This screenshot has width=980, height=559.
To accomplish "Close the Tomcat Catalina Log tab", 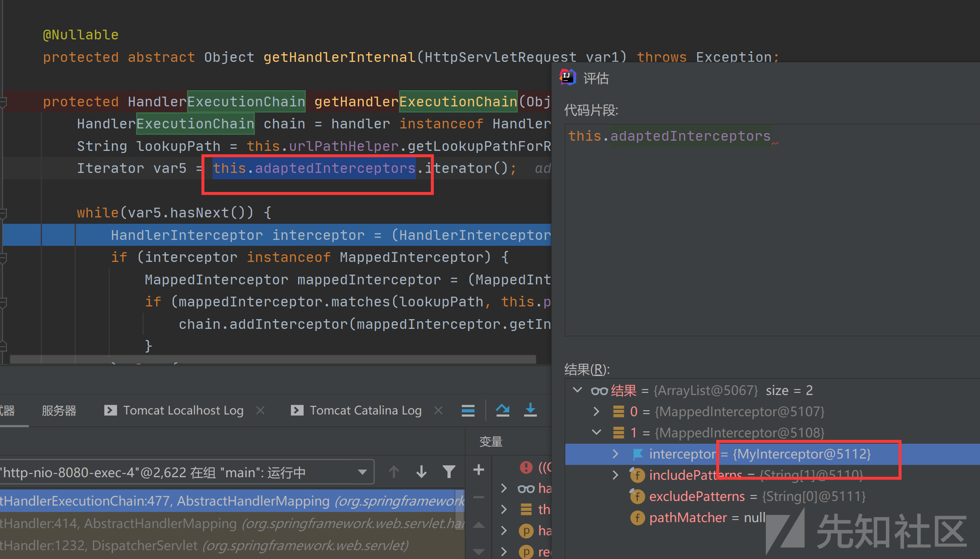I will coord(438,410).
